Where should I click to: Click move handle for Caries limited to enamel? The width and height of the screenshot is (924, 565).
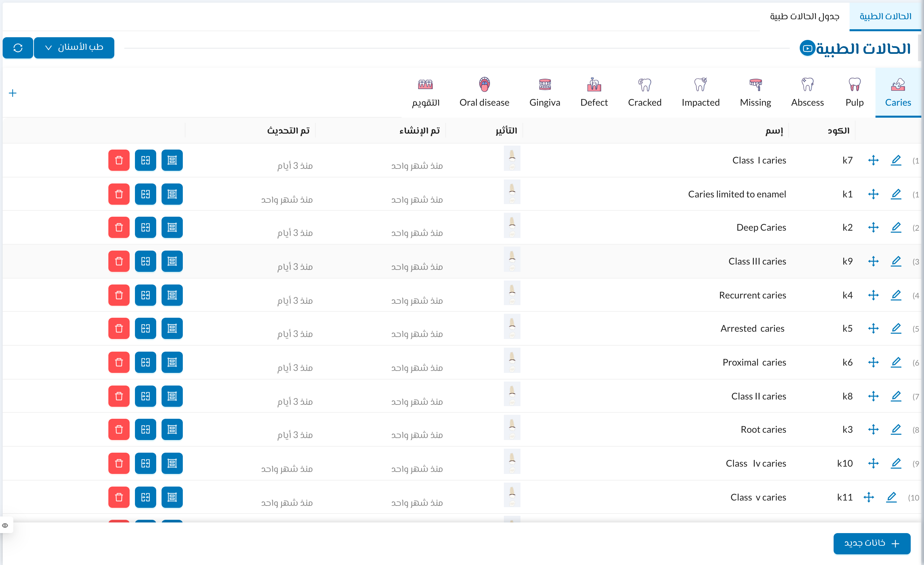pos(873,194)
